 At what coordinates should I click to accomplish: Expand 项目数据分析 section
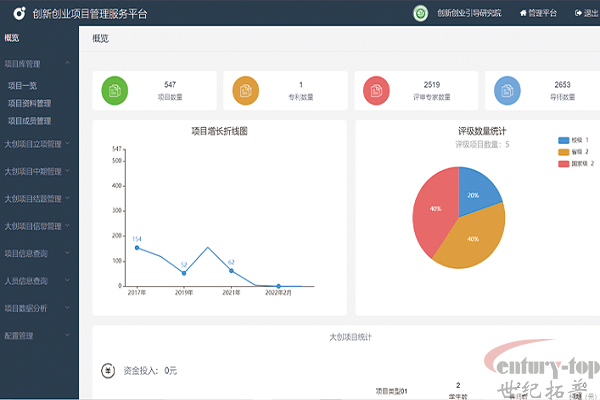tap(37, 308)
